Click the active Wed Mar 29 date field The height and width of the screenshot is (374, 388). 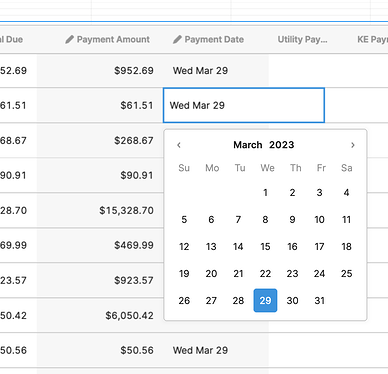(x=244, y=105)
